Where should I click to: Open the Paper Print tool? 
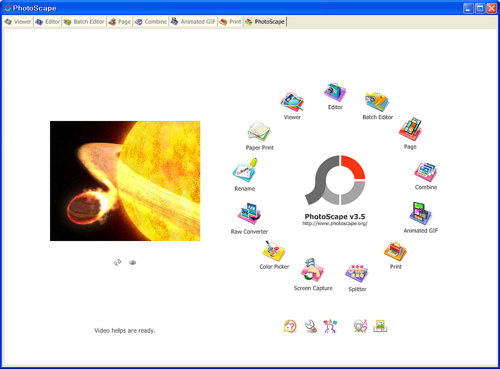259,132
